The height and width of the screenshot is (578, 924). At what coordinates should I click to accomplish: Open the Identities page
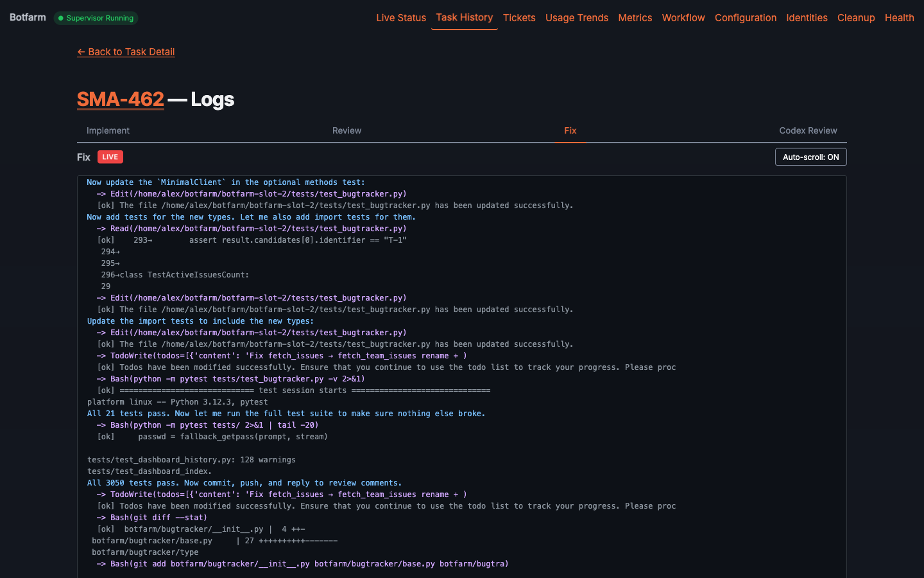(807, 18)
